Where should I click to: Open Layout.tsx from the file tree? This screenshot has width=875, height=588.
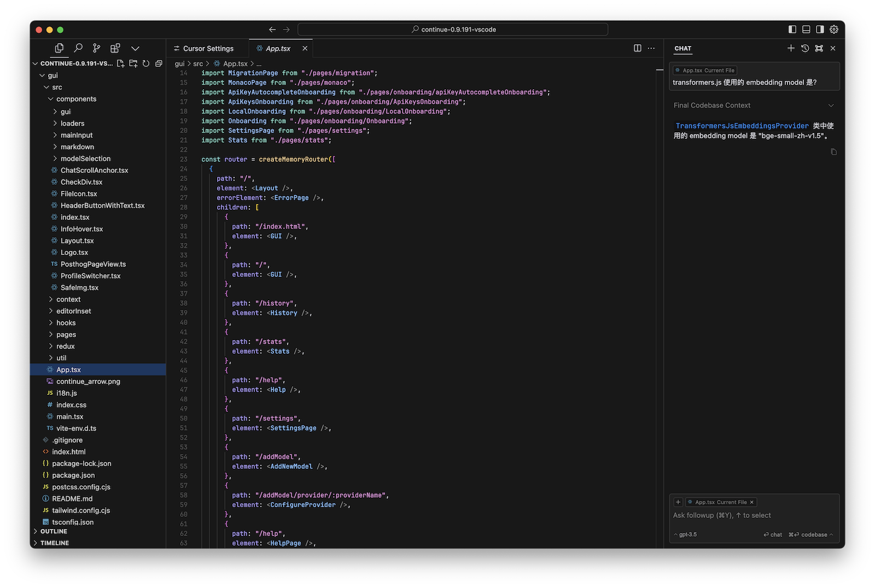coord(77,241)
